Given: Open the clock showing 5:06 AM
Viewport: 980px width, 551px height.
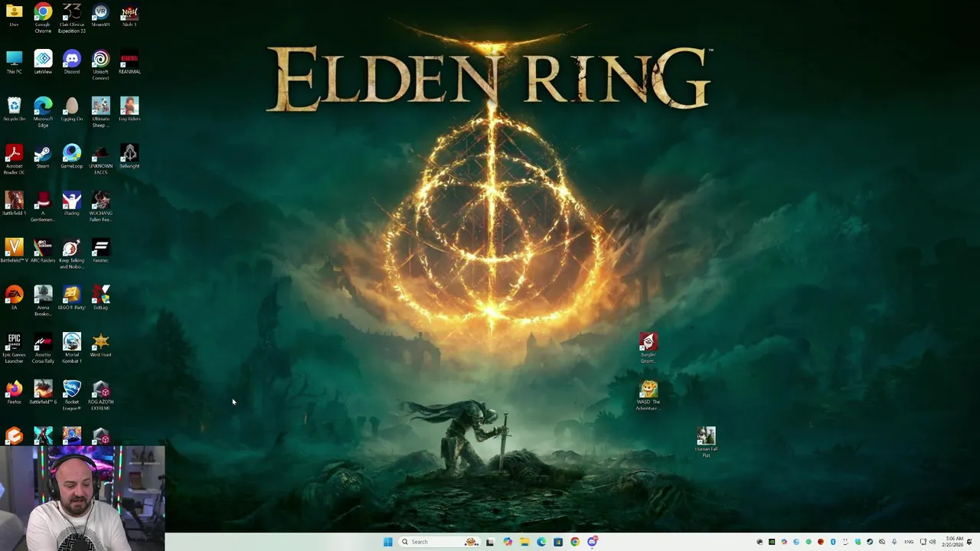Looking at the screenshot, I should (952, 542).
